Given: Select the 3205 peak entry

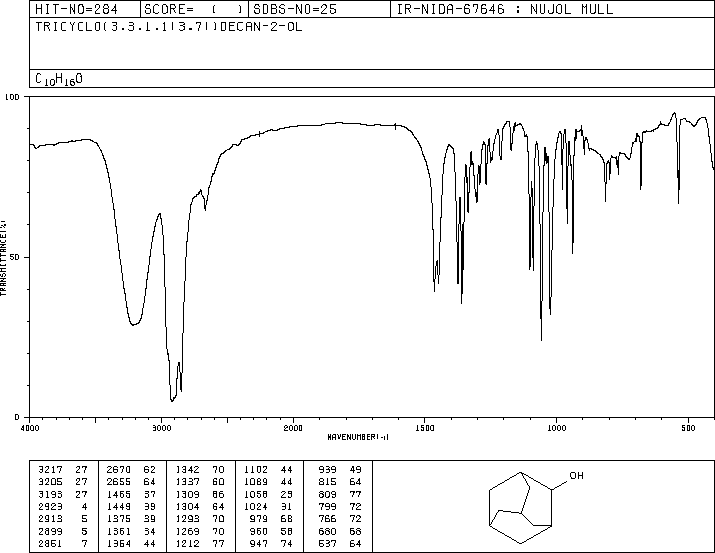Looking at the screenshot, I should coord(63,482).
